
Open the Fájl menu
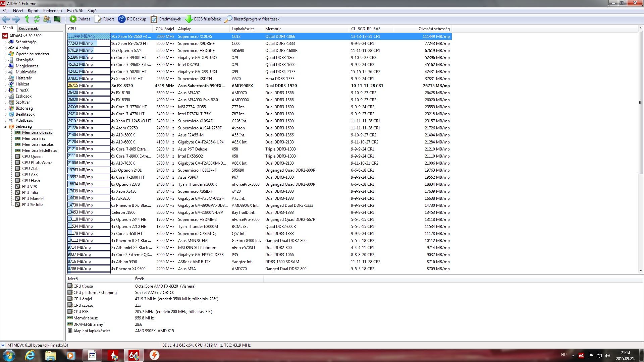[5, 11]
